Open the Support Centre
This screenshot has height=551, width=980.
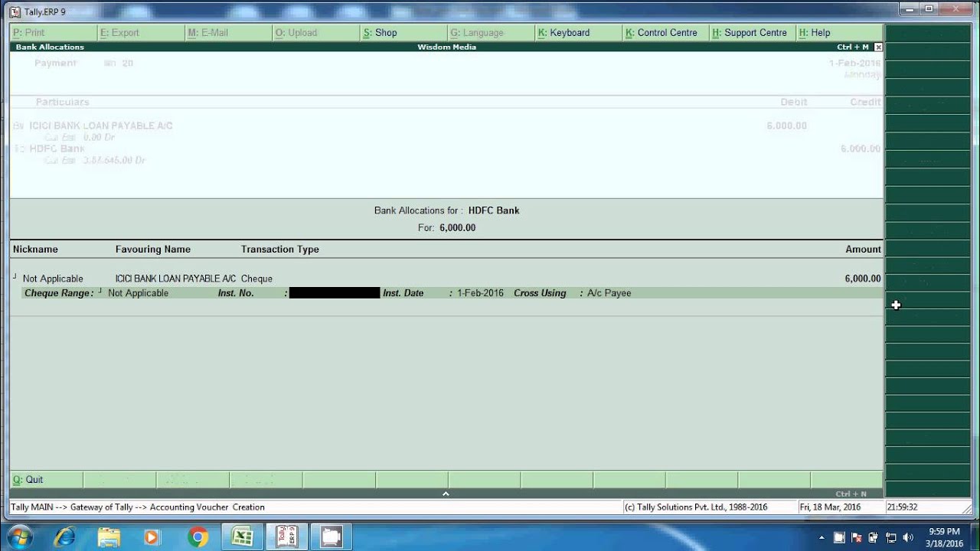(752, 33)
